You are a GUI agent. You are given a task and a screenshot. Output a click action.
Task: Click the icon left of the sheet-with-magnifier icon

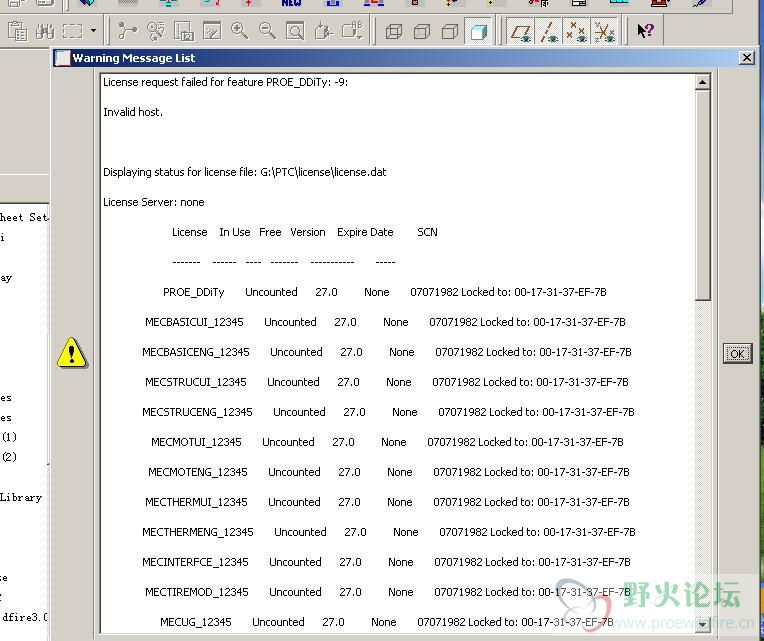[x=156, y=31]
